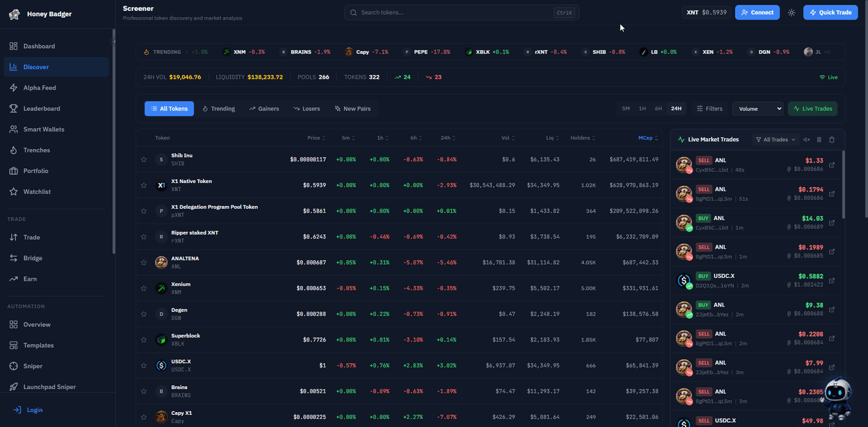Viewport: 868px width, 427px height.
Task: Go to Leaderboard page
Action: pyautogui.click(x=58, y=108)
